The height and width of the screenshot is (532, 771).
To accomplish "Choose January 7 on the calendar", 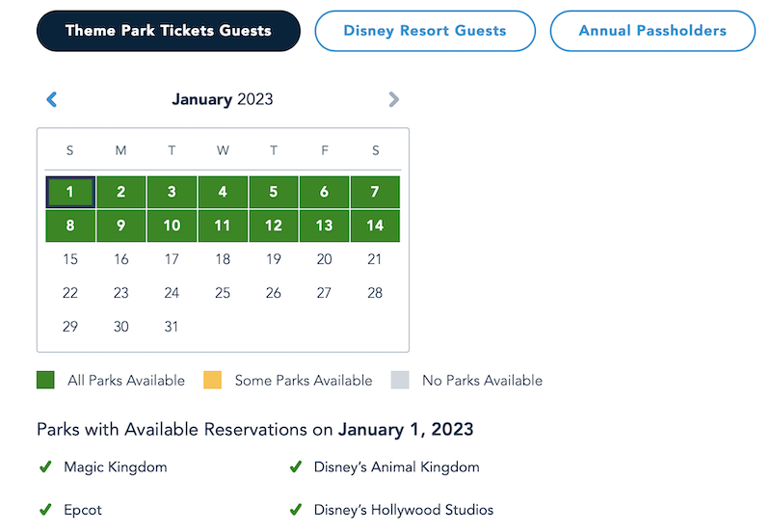I will click(375, 192).
